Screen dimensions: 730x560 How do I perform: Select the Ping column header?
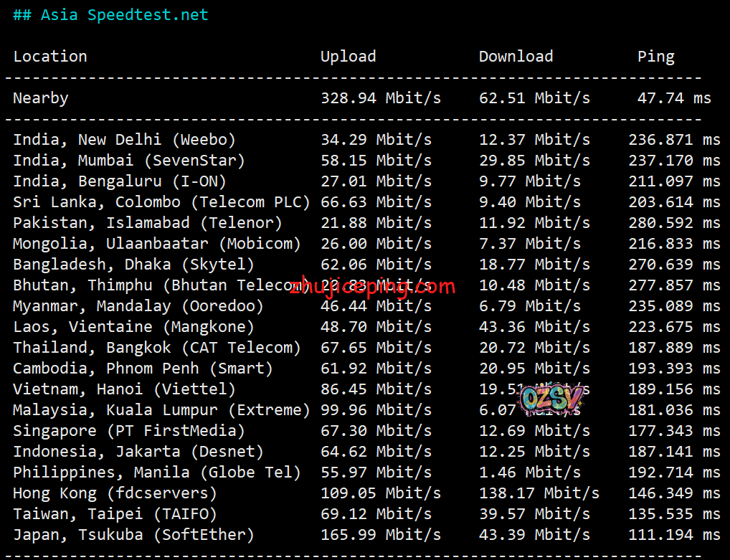pyautogui.click(x=655, y=57)
